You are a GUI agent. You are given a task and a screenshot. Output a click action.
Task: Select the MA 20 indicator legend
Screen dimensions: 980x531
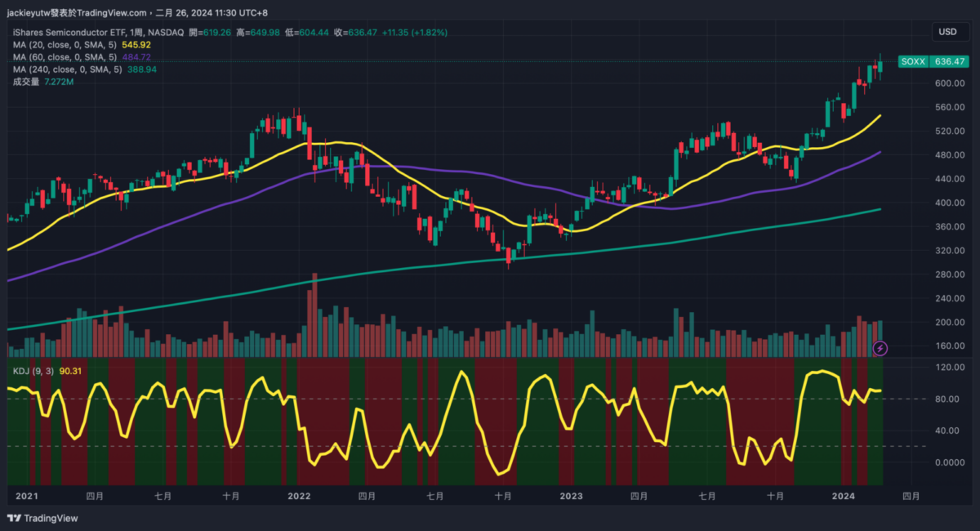(65, 44)
